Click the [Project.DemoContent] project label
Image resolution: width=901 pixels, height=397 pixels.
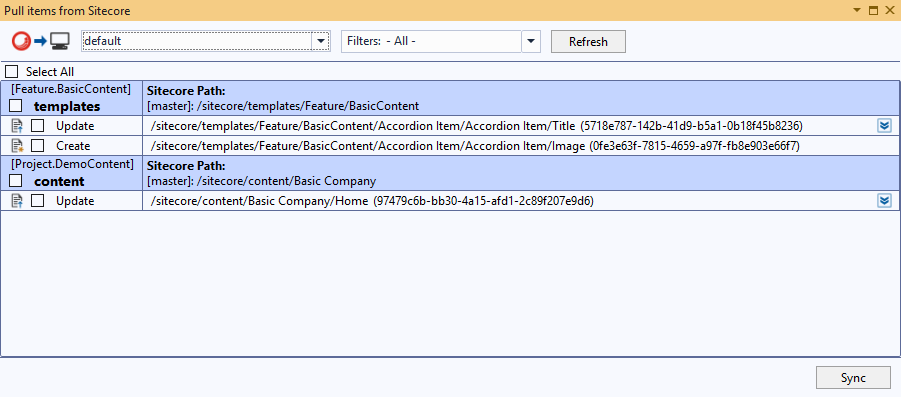[72, 164]
